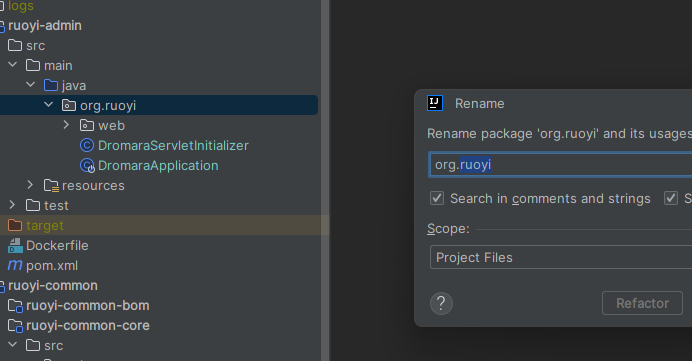Click the org.ruoyi package icon
Screen dimensions: 692x361
(x=68, y=105)
